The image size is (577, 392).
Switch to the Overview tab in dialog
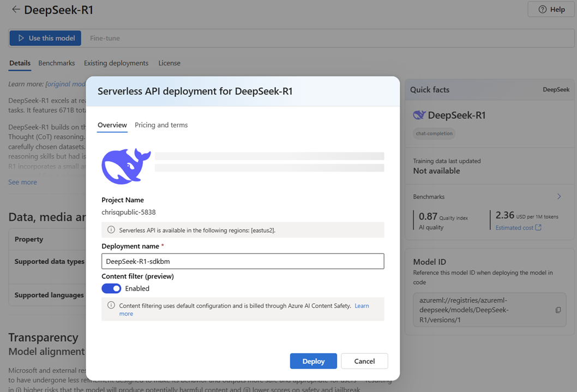point(112,125)
